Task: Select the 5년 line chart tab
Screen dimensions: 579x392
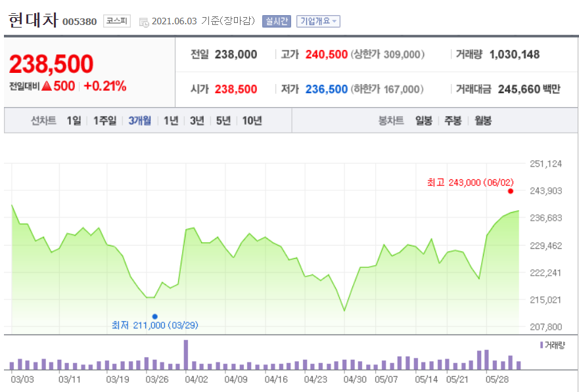Action: [x=223, y=121]
